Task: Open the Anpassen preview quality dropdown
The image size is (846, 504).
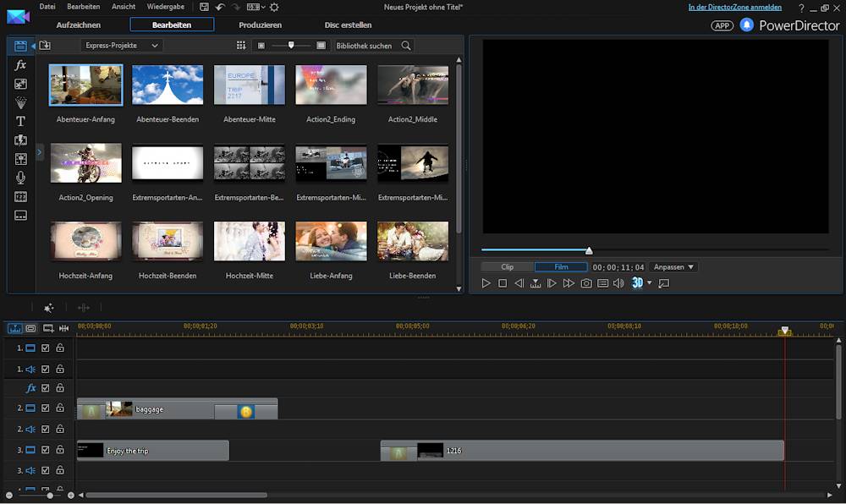Action: [x=673, y=267]
